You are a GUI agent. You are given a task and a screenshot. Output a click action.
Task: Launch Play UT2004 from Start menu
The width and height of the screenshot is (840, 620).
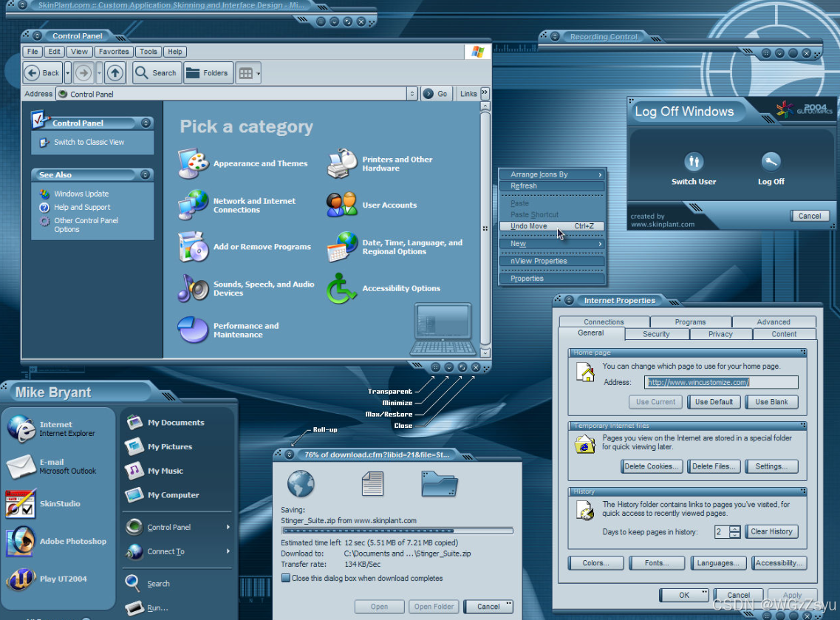(x=48, y=579)
